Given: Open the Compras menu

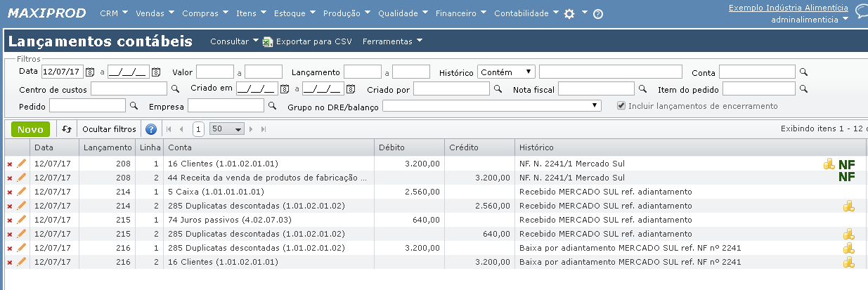Looking at the screenshot, I should point(205,13).
